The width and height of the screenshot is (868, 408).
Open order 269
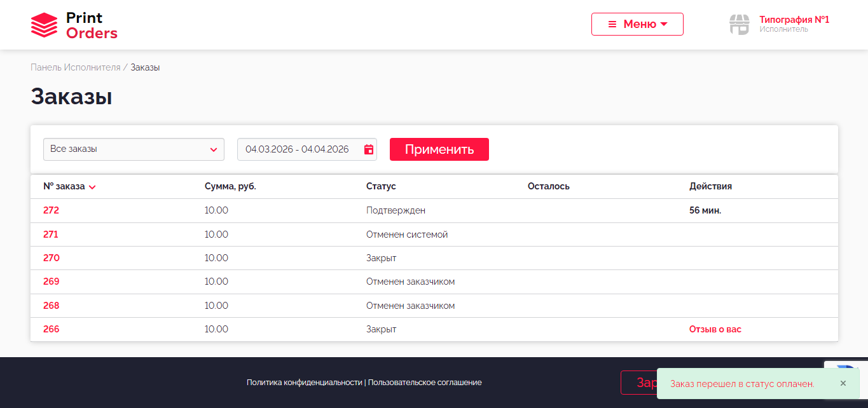click(x=51, y=282)
